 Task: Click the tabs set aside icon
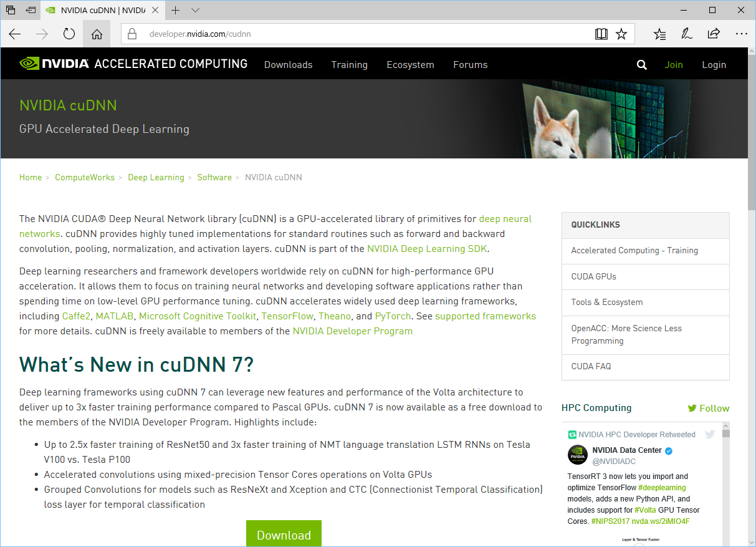click(10, 11)
